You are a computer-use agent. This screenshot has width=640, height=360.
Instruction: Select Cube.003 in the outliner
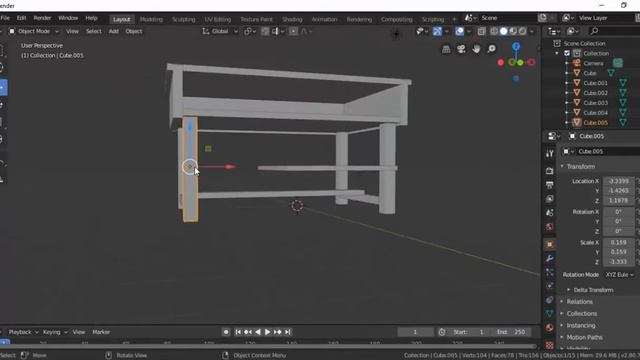tap(595, 103)
